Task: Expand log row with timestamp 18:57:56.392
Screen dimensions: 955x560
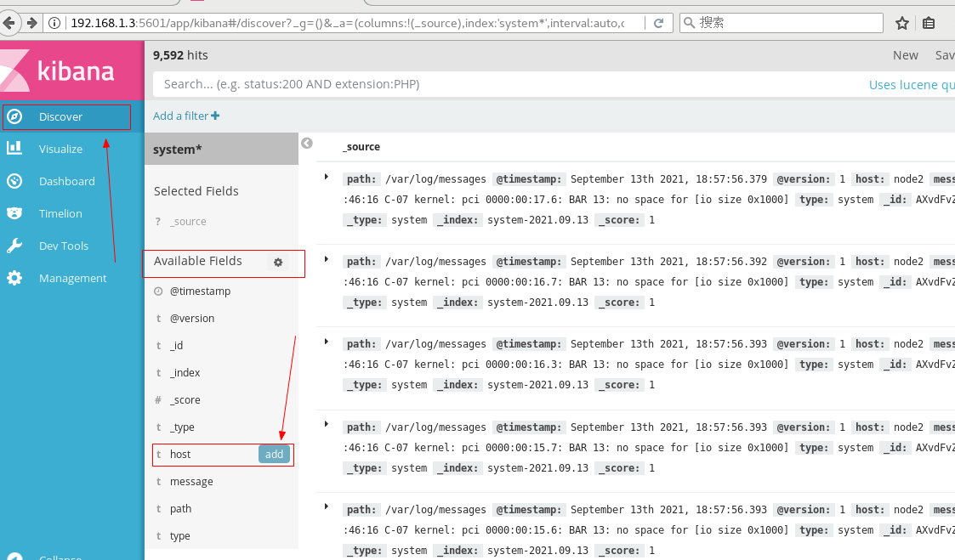Action: click(x=327, y=259)
